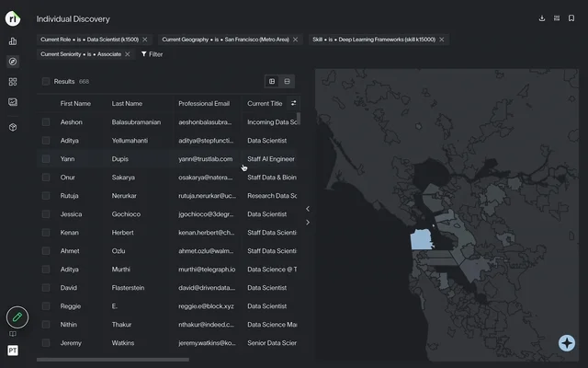Collapse panel with left chevron arrow
This screenshot has width=588, height=368.
(308, 209)
